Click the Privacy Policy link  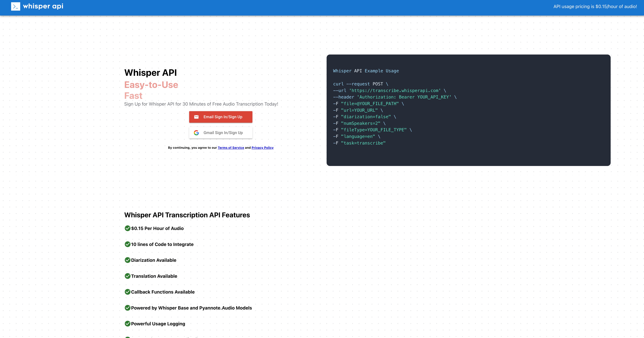[262, 147]
